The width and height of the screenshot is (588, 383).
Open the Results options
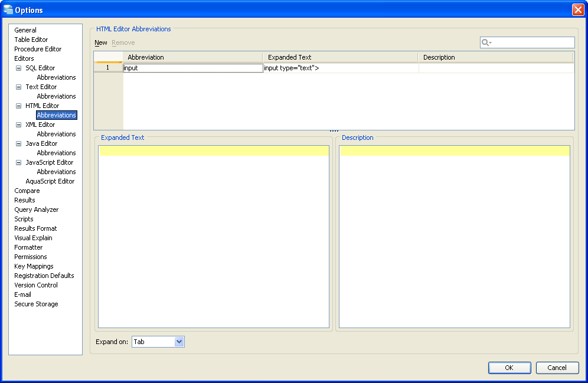[24, 200]
